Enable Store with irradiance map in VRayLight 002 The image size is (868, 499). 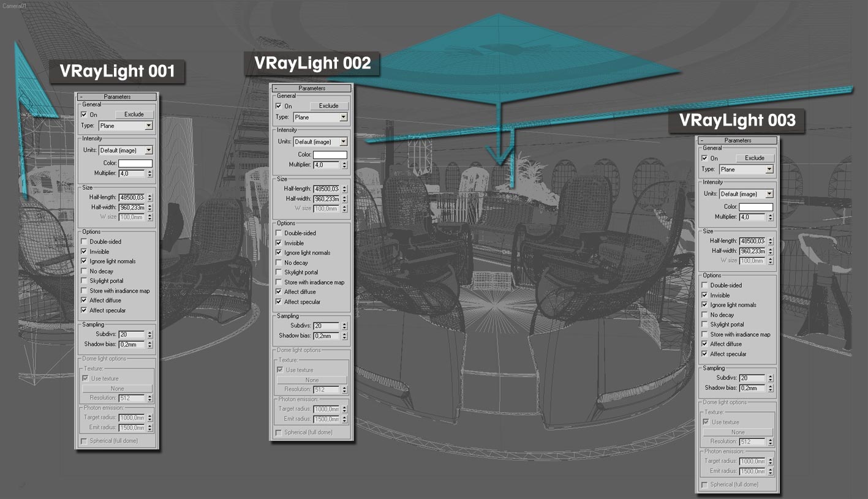(x=279, y=282)
